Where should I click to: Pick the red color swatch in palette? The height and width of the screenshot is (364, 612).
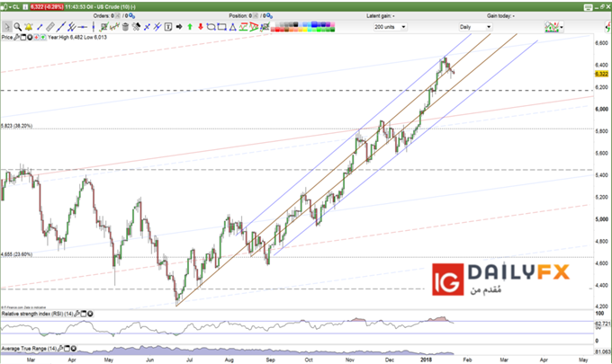tap(278, 30)
